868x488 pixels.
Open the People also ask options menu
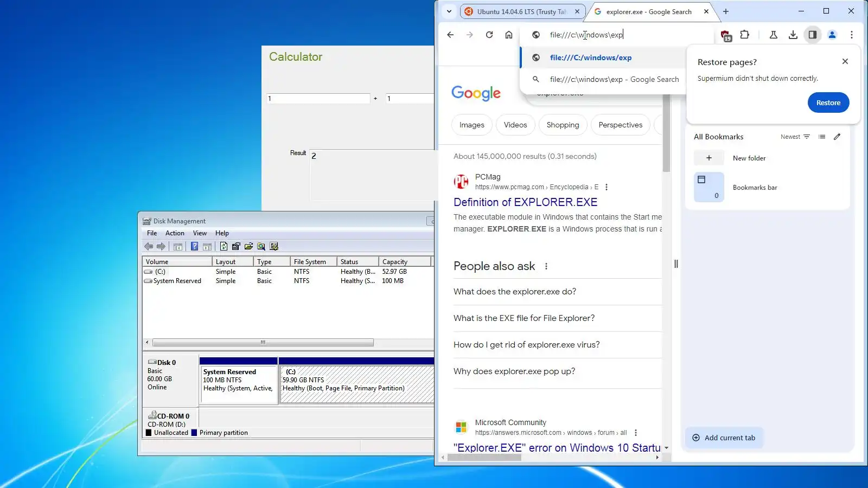(x=546, y=266)
